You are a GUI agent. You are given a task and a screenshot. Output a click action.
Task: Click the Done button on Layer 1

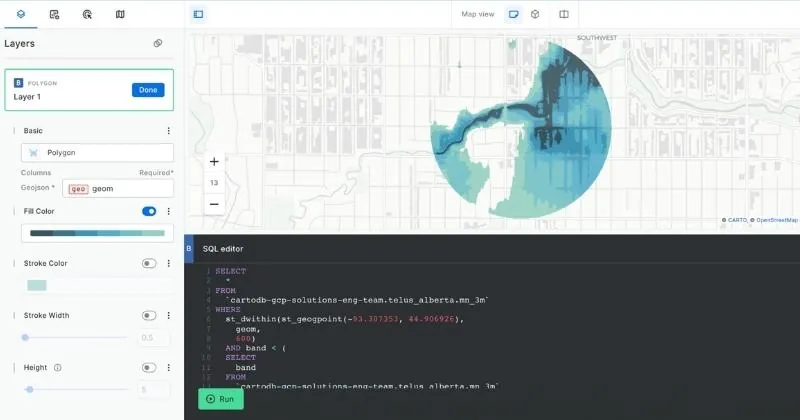pyautogui.click(x=148, y=90)
